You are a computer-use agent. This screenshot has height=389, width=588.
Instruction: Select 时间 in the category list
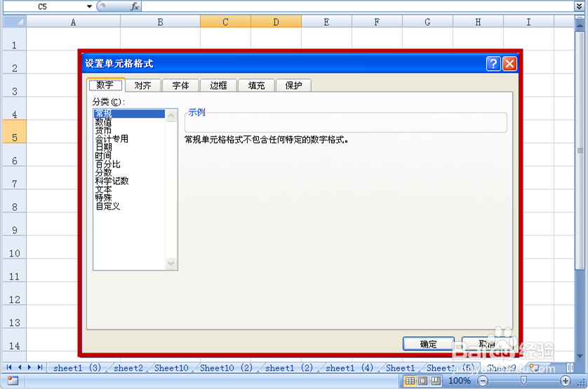[129, 156]
